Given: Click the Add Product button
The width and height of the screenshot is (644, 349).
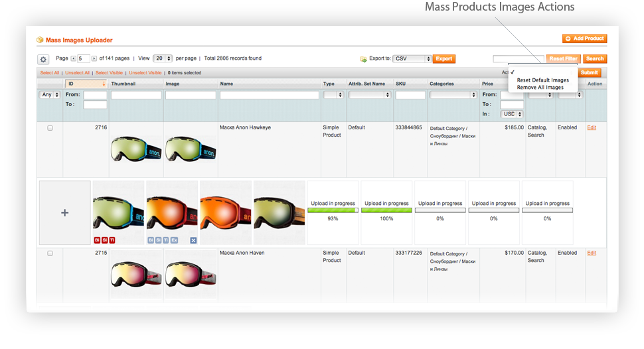Looking at the screenshot, I should pos(584,39).
